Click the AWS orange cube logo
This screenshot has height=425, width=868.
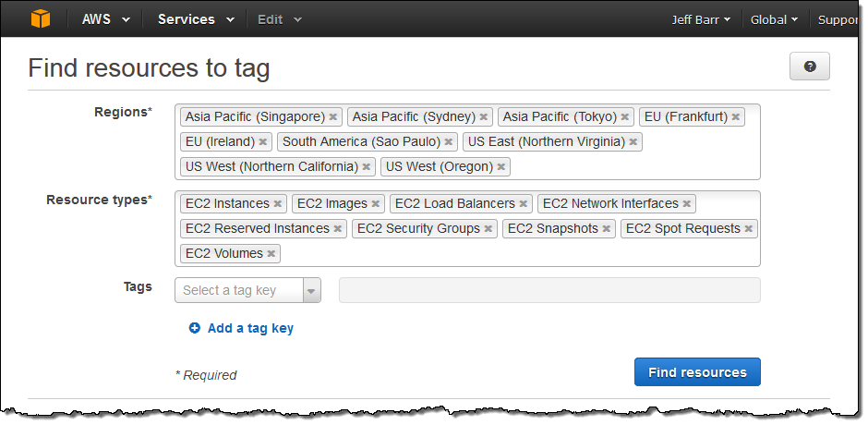click(x=41, y=18)
